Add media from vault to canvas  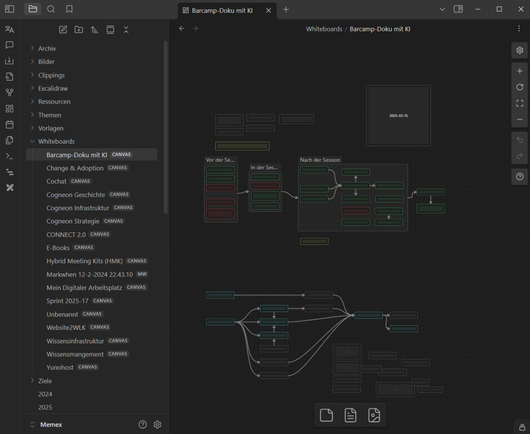pyautogui.click(x=374, y=415)
